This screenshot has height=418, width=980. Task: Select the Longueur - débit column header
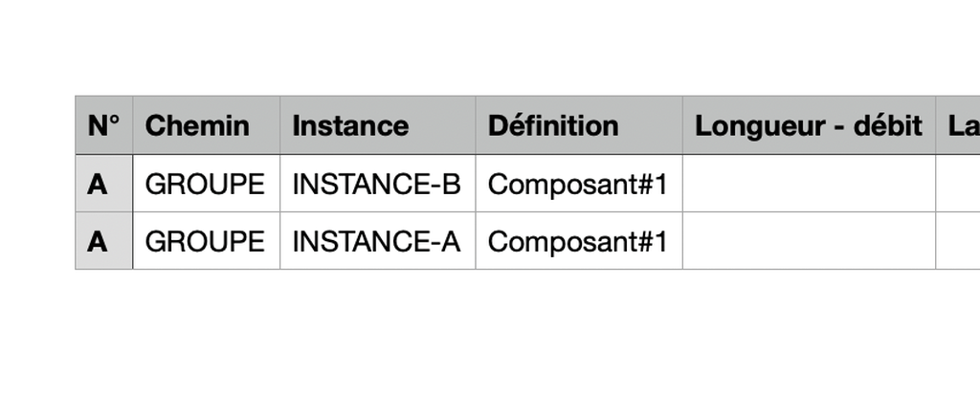point(809,125)
